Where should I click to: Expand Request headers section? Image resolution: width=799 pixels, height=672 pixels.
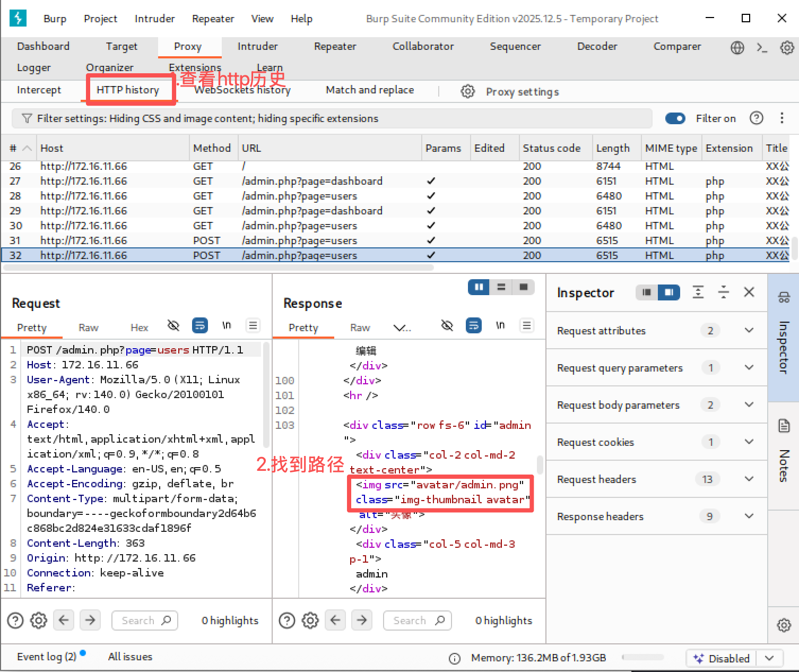click(x=749, y=479)
